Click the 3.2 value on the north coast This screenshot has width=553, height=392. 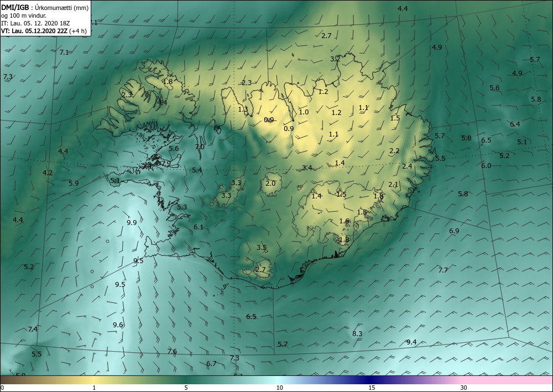(335, 59)
